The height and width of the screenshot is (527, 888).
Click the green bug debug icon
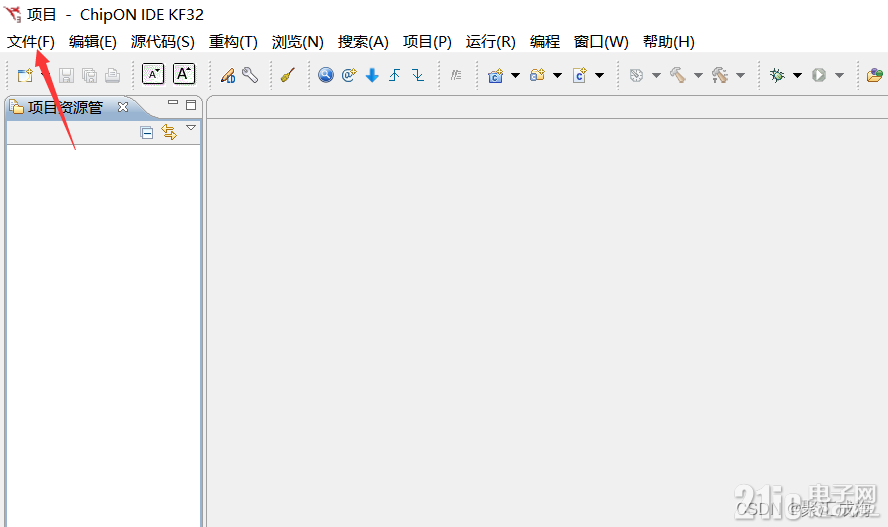[x=777, y=75]
